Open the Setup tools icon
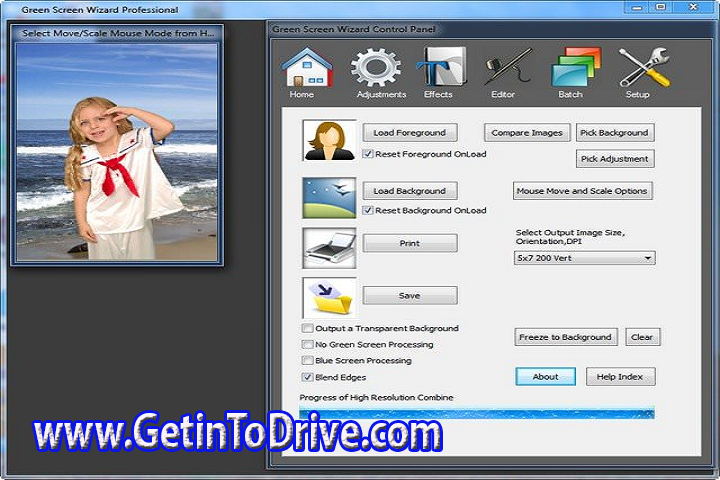 click(644, 68)
